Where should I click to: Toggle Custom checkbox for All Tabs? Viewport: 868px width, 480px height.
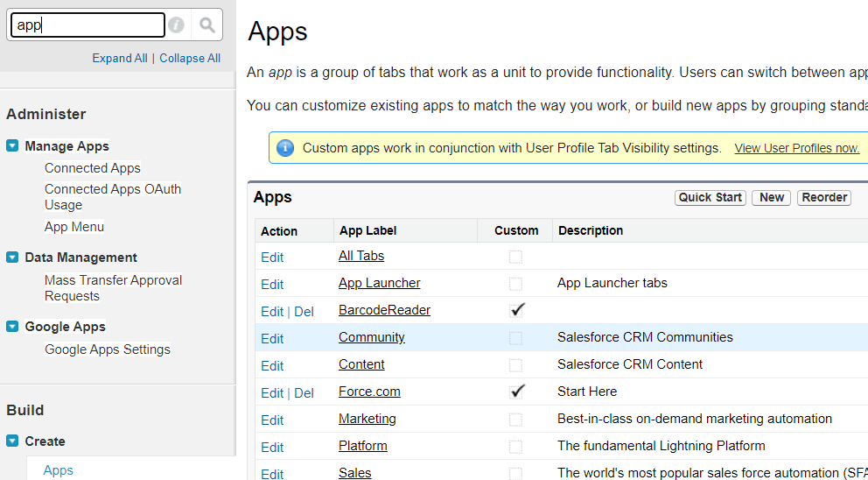pos(515,257)
